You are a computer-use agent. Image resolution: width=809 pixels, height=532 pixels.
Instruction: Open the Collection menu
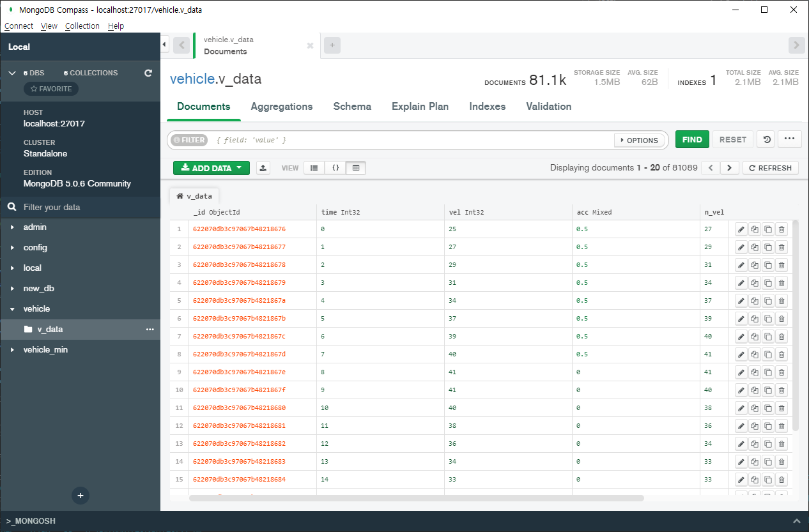[x=82, y=26]
